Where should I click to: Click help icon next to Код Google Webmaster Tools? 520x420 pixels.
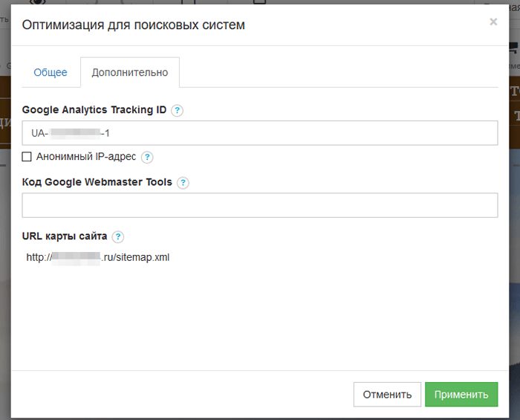(183, 182)
